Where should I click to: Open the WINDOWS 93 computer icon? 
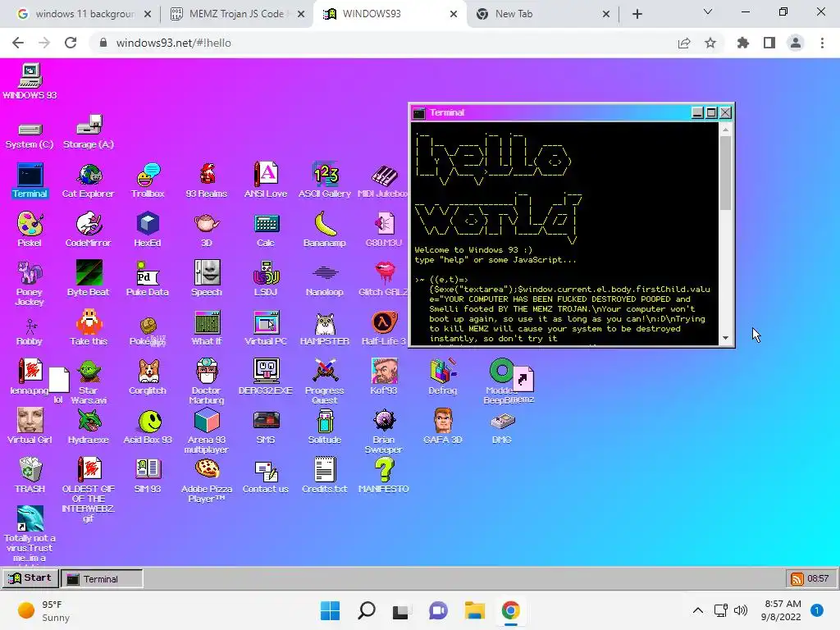tap(30, 81)
